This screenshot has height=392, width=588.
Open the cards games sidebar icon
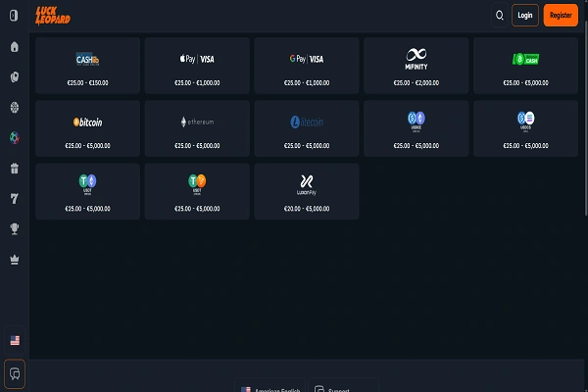click(x=15, y=76)
